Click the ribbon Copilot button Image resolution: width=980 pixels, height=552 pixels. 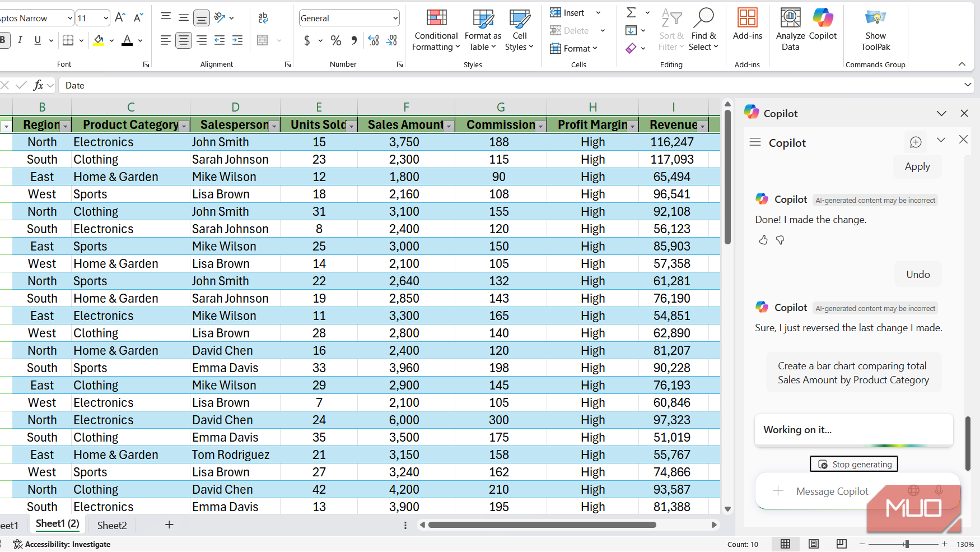pyautogui.click(x=823, y=25)
